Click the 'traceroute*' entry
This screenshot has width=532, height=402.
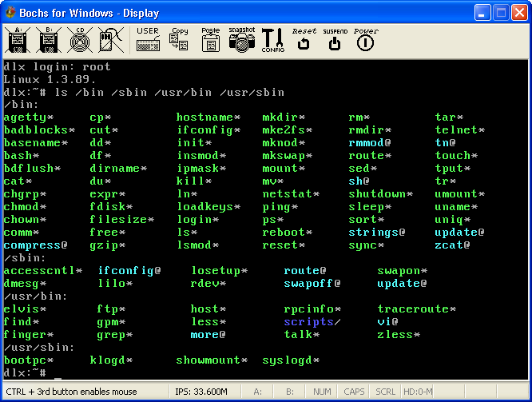point(417,309)
